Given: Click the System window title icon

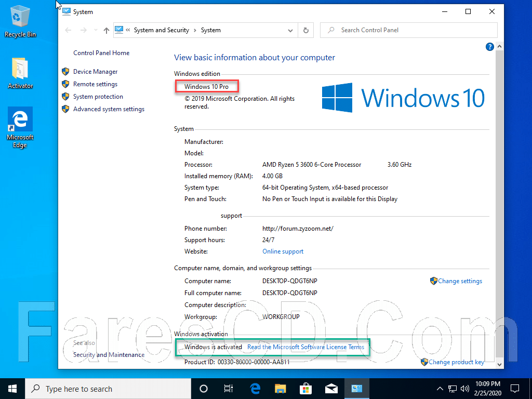Looking at the screenshot, I should (66, 12).
